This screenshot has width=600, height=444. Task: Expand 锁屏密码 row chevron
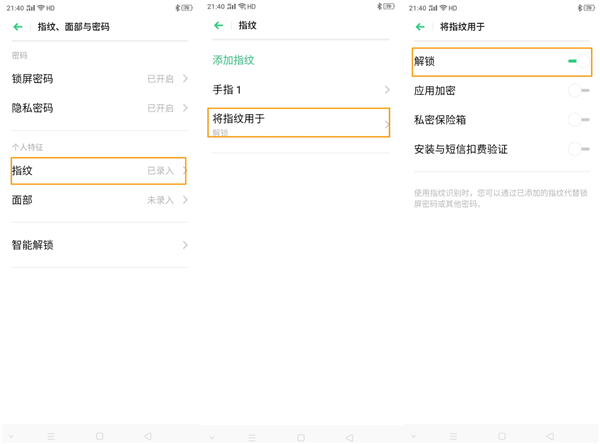click(x=185, y=78)
